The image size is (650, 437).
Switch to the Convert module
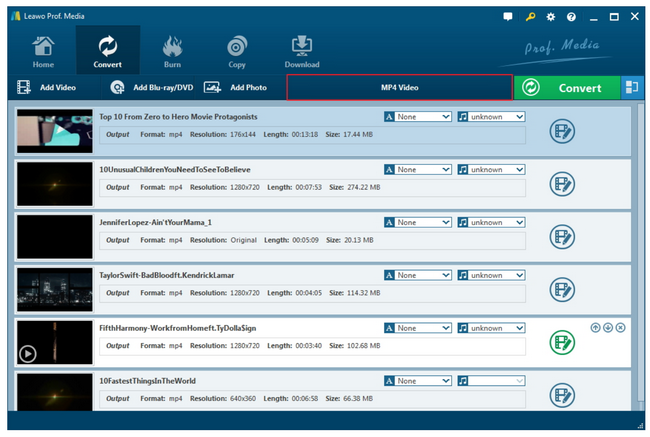tap(107, 51)
